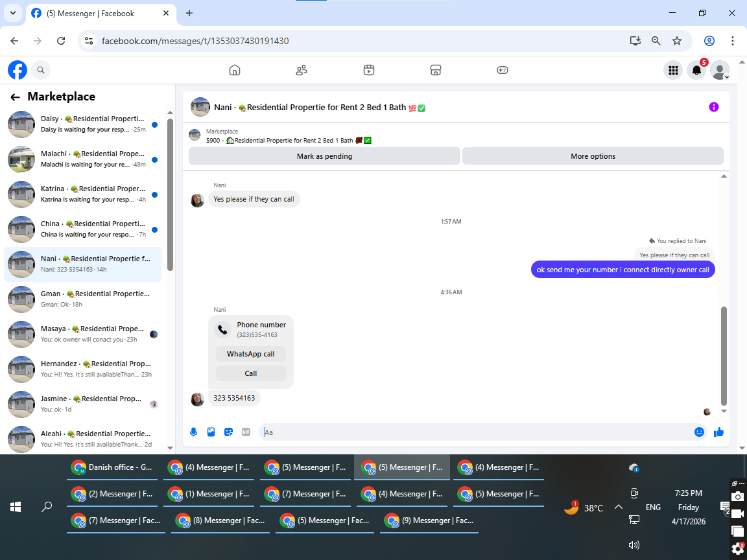747x560 pixels.
Task: Click the install app icon in address bar
Action: click(x=635, y=41)
